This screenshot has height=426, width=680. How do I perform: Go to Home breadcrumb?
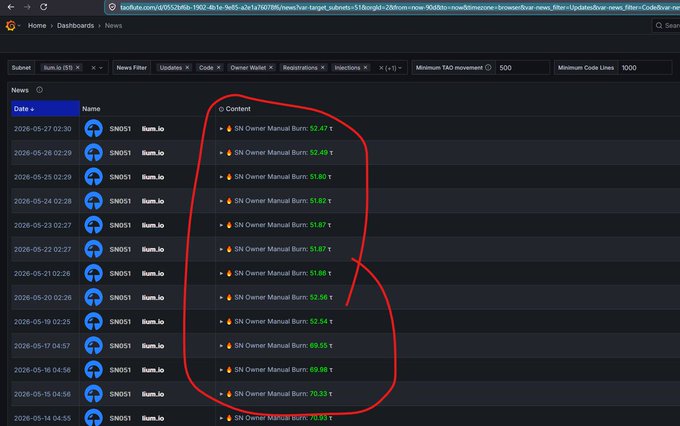37,26
